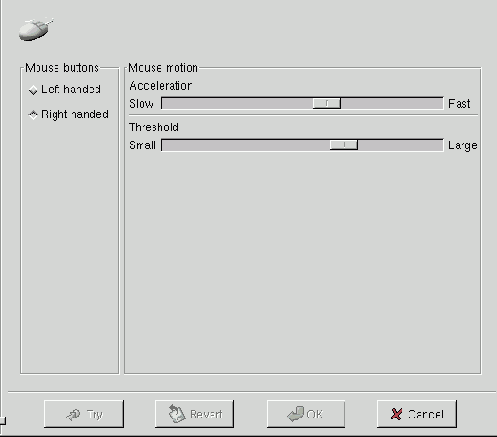Click the "Mouse buttons" group label
Screen dimensions: 497x437
click(x=62, y=68)
